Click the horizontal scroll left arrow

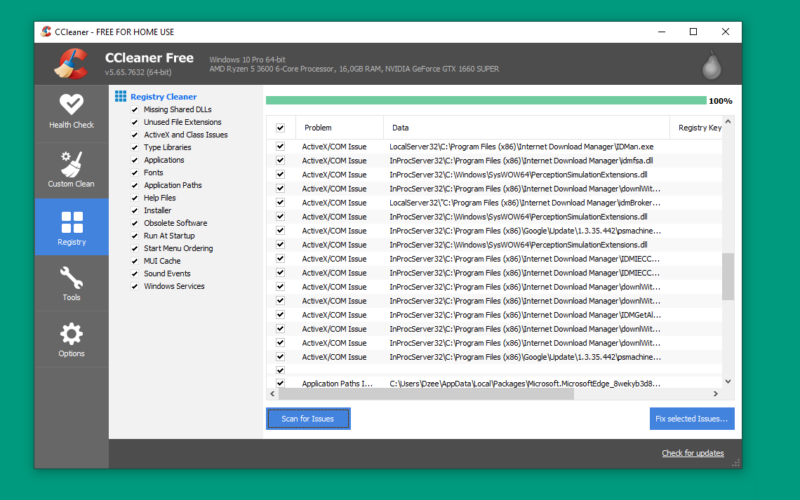[x=272, y=394]
